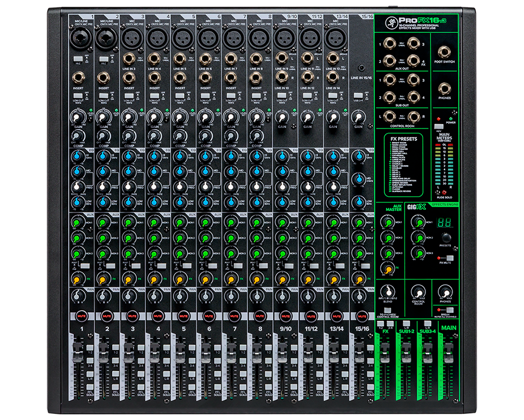Switch on channel 3 Low Cut filter

(x=129, y=96)
